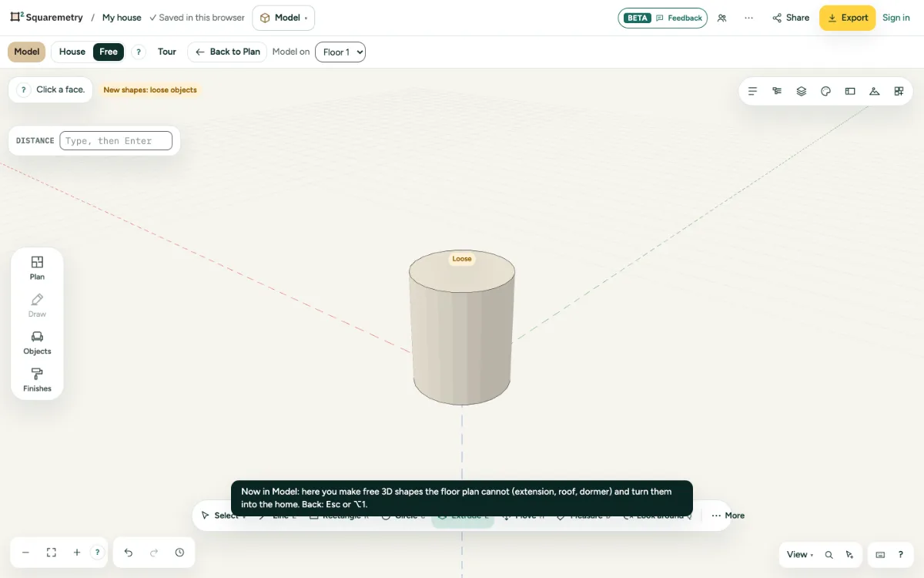The width and height of the screenshot is (924, 578).
Task: Click the fit-to-screen frame icon
Action: (x=52, y=553)
